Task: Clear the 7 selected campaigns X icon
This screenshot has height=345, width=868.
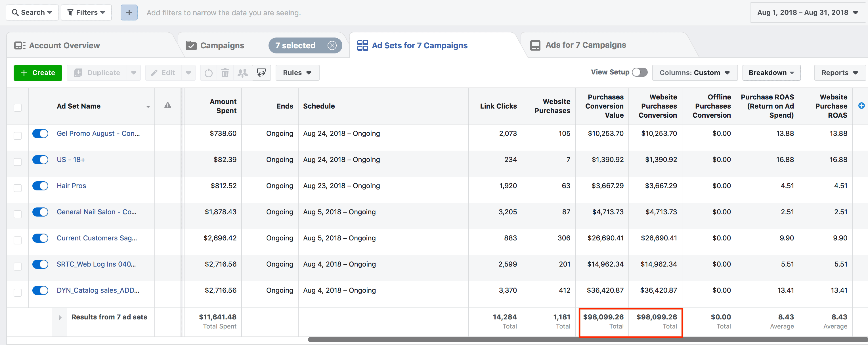Action: tap(332, 45)
